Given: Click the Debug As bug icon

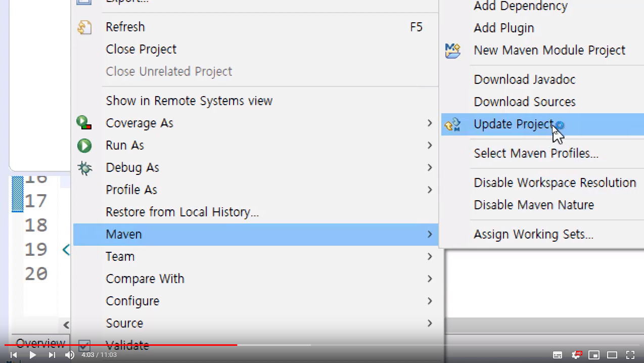Looking at the screenshot, I should (84, 168).
